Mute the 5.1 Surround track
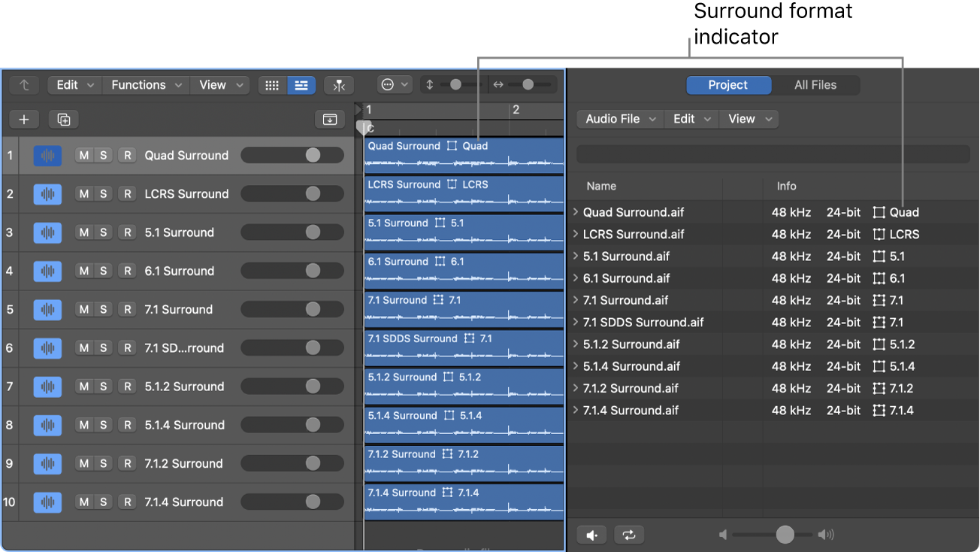Viewport: 980px width, 552px height. coord(83,232)
